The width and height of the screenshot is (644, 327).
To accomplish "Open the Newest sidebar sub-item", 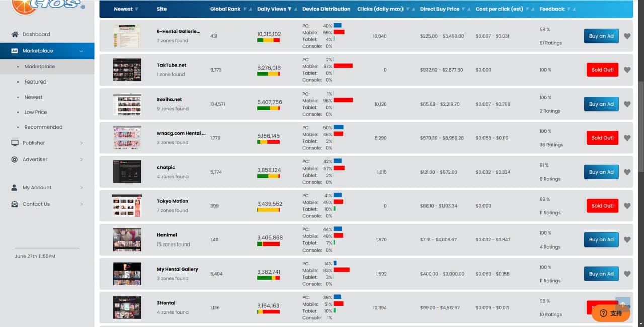I will pyautogui.click(x=33, y=97).
